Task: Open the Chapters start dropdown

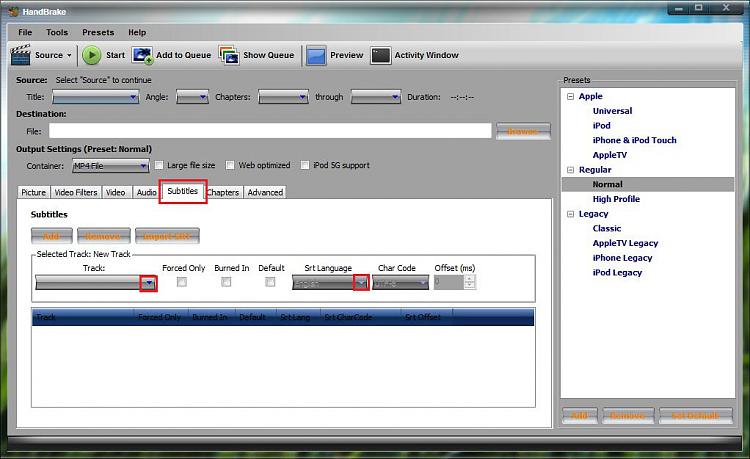Action: [283, 97]
